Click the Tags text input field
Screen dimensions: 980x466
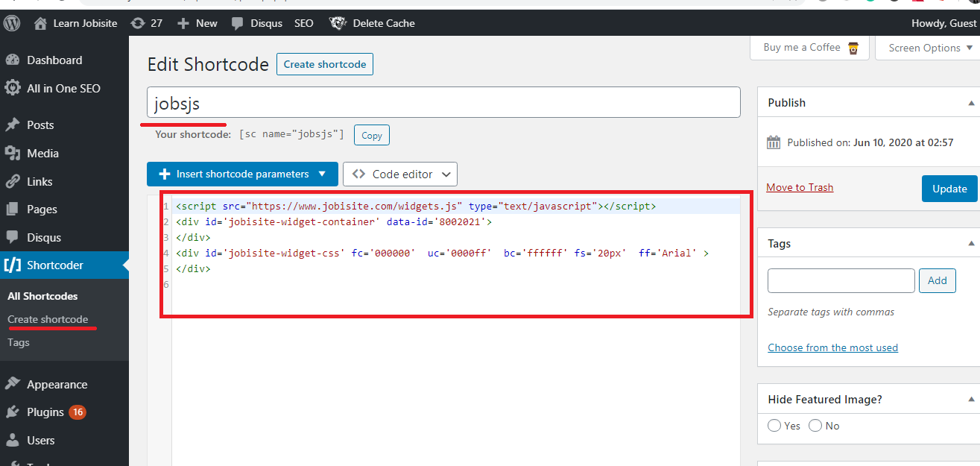(841, 280)
